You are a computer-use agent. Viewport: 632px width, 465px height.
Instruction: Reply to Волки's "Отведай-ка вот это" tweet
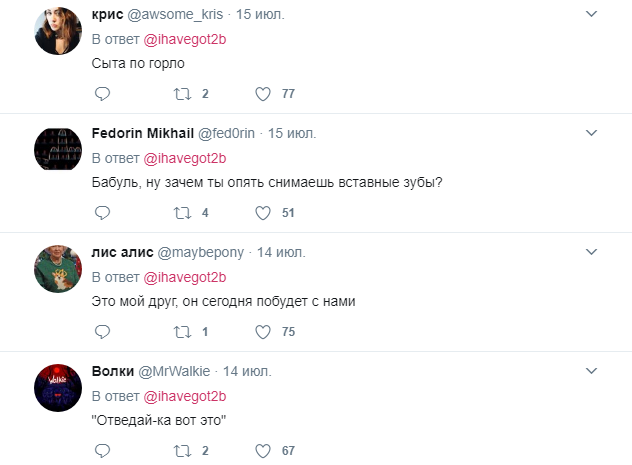(x=101, y=450)
